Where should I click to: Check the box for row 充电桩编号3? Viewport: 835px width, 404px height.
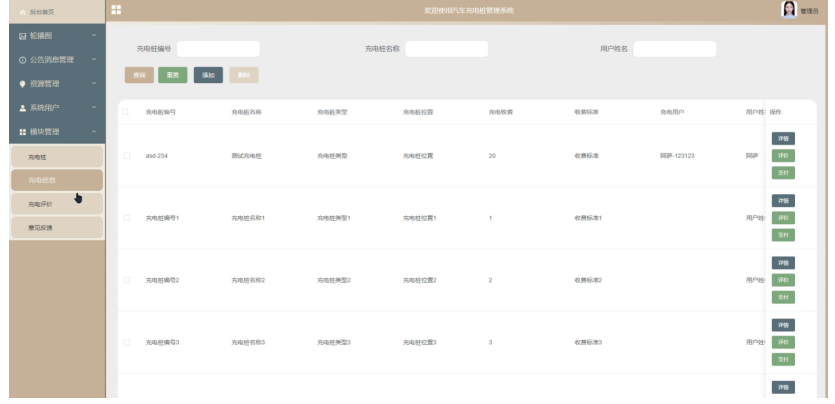127,342
